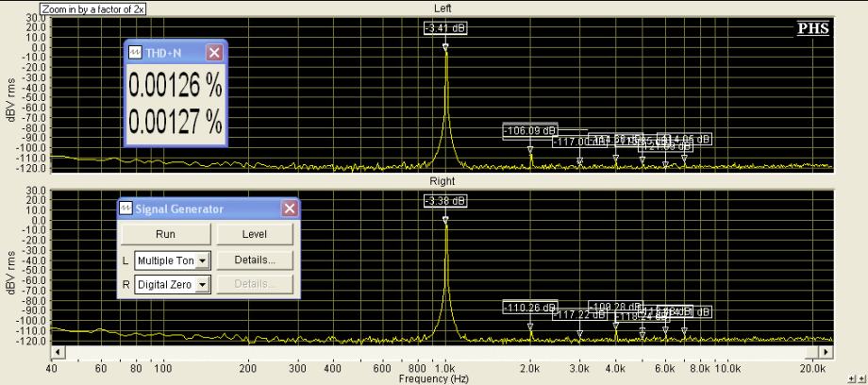Click the -3.38 dB peak marker triangle

(x=445, y=221)
